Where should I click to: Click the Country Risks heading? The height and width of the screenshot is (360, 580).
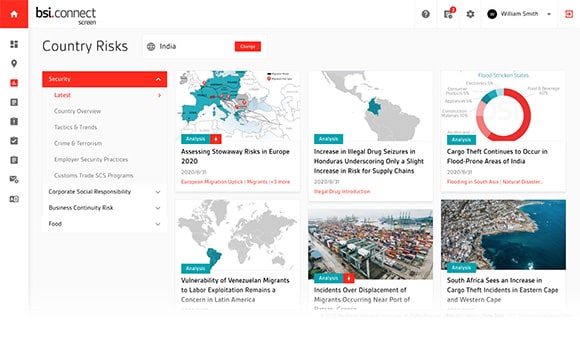coord(85,46)
